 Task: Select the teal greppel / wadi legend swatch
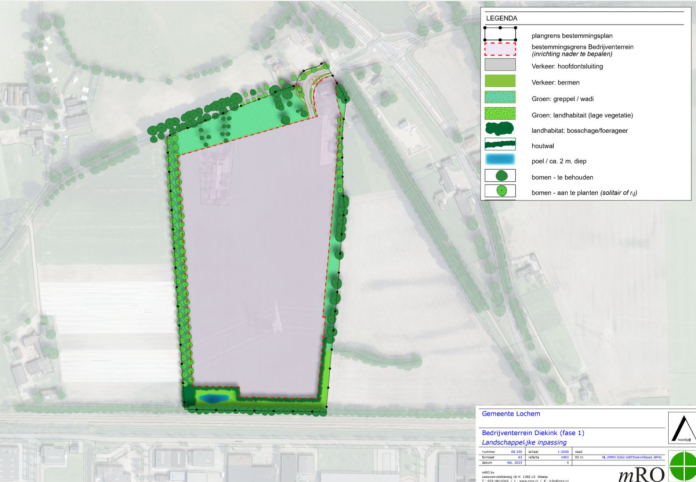pos(500,97)
